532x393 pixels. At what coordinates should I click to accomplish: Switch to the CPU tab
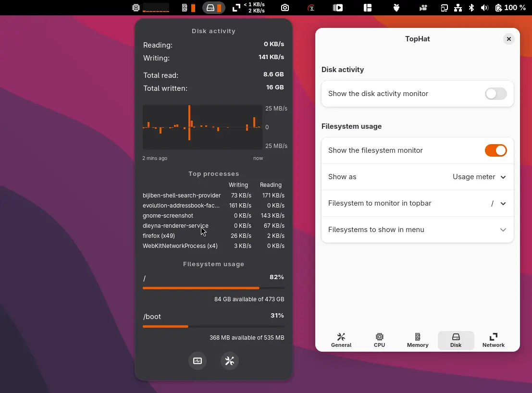point(379,340)
